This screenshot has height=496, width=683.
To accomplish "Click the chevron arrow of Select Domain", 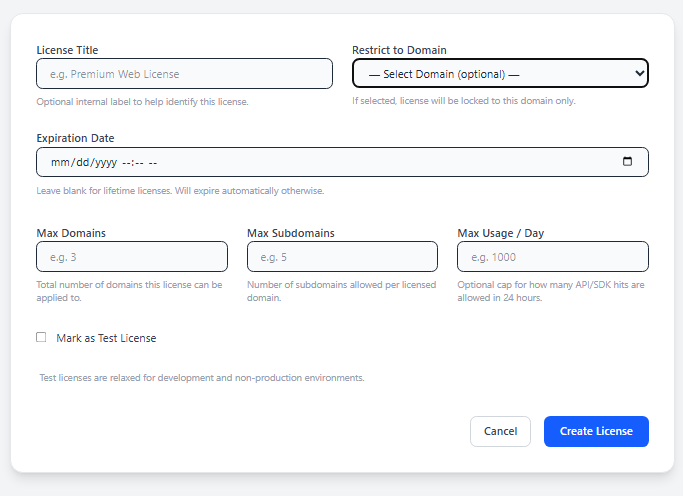I will (639, 74).
